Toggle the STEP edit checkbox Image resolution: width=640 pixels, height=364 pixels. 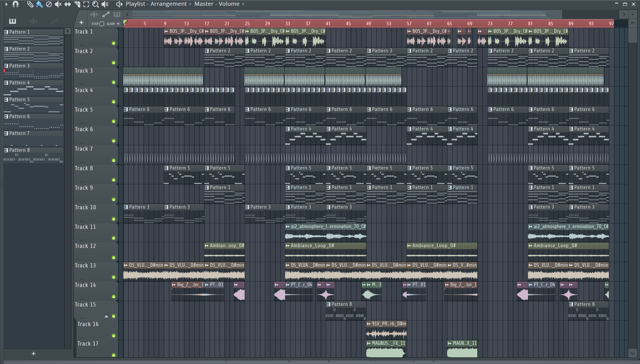pyautogui.click(x=102, y=24)
